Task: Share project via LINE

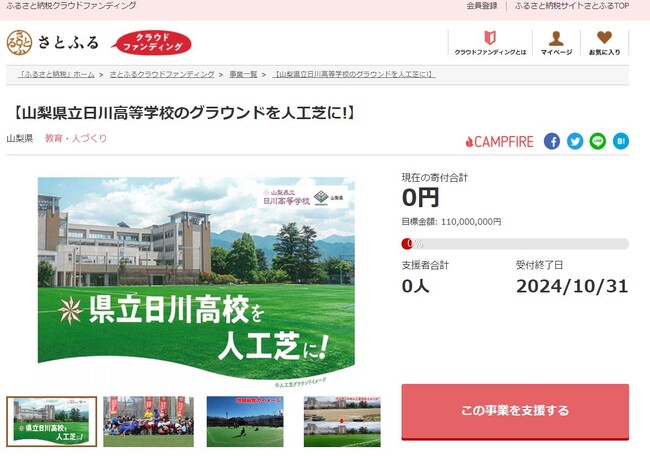Action: 598,141
